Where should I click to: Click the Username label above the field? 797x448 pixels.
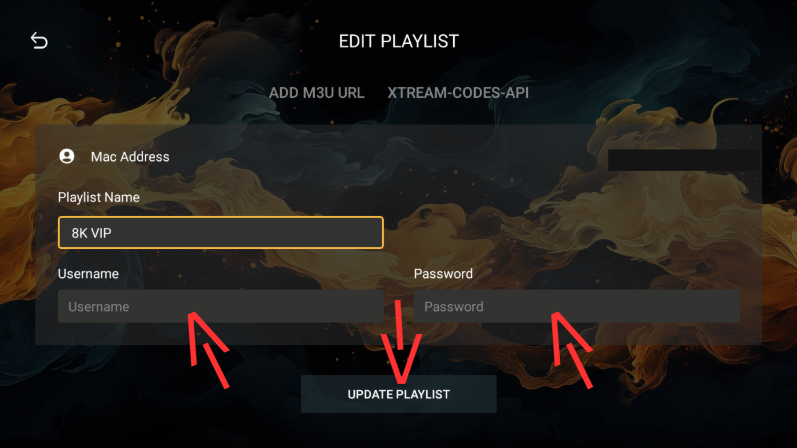88,274
